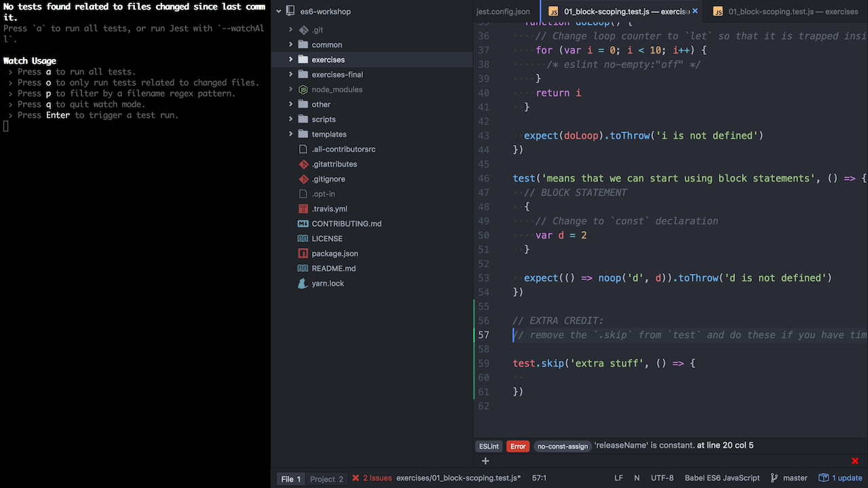Open README.md in the tree
868x488 pixels.
pos(334,268)
